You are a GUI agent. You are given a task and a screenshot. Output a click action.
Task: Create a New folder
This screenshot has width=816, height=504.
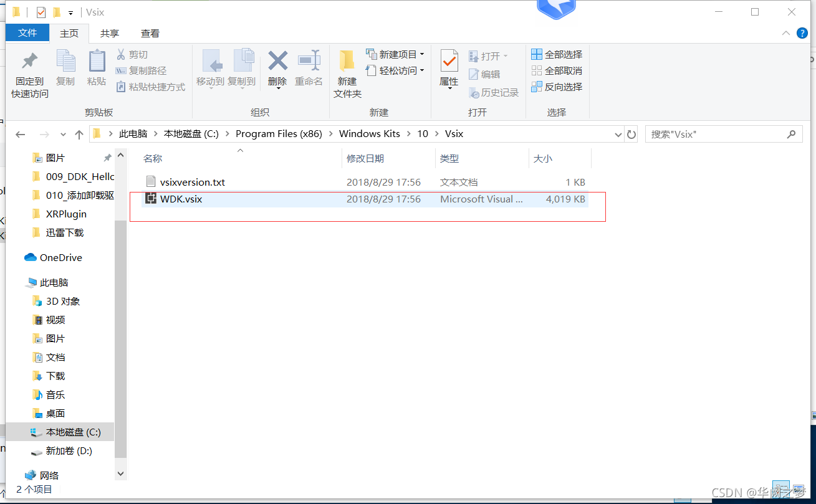(347, 75)
